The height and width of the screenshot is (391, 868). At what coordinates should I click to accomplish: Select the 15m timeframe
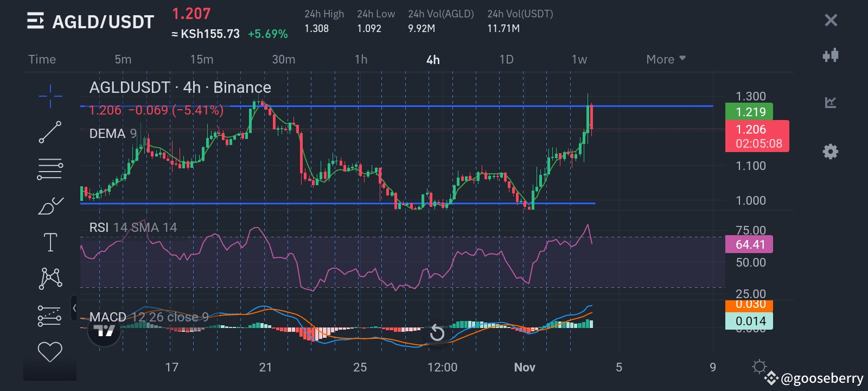pos(201,59)
